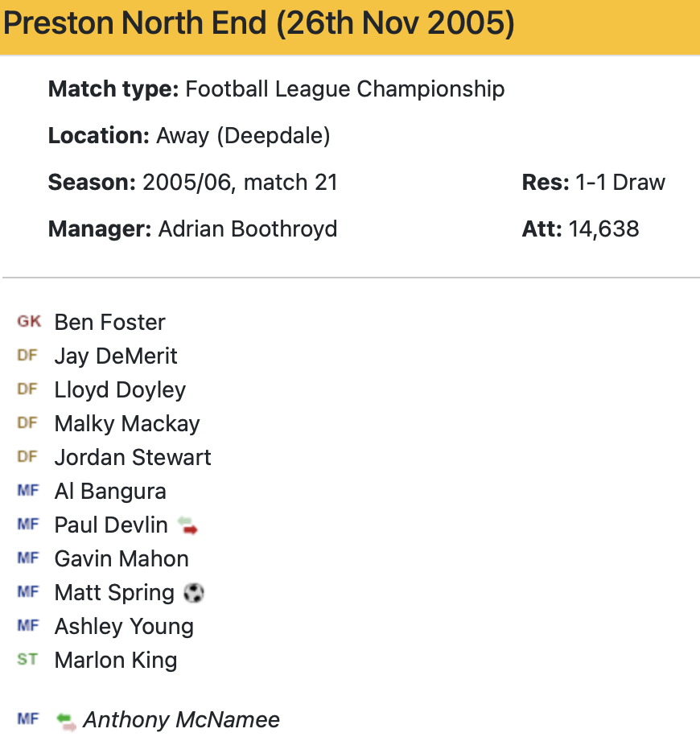
Task: Click the GK icon beside Ben Foster
Action: (x=29, y=322)
